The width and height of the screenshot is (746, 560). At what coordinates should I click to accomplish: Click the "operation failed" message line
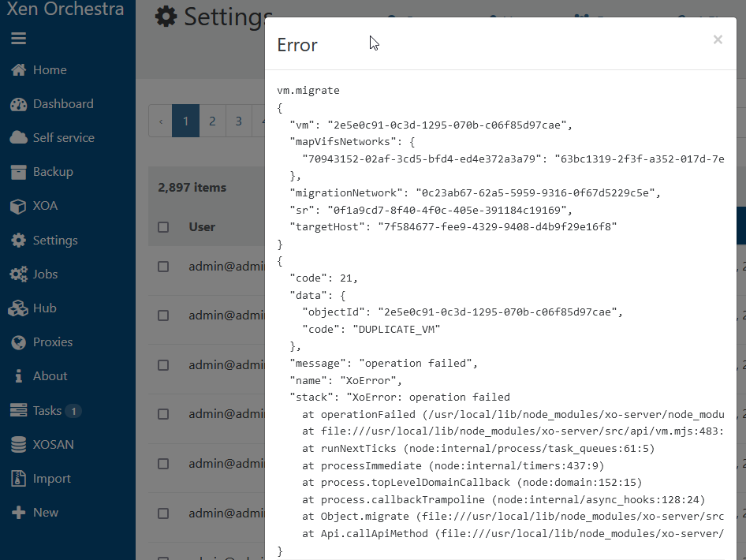(x=383, y=363)
